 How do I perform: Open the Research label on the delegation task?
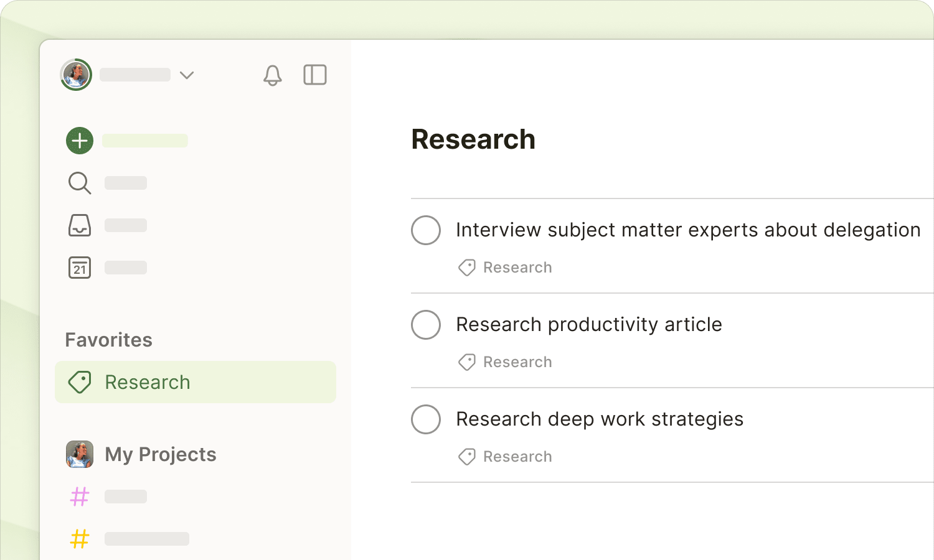pyautogui.click(x=504, y=268)
